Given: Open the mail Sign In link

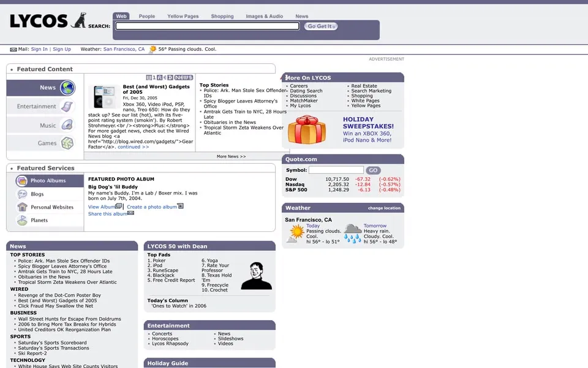Looking at the screenshot, I should click(39, 49).
